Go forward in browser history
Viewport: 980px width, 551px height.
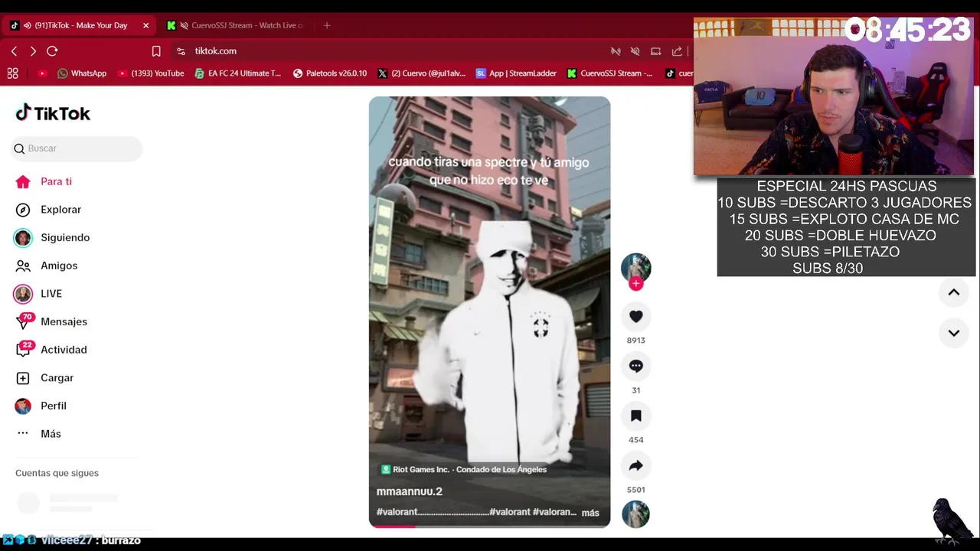click(33, 51)
